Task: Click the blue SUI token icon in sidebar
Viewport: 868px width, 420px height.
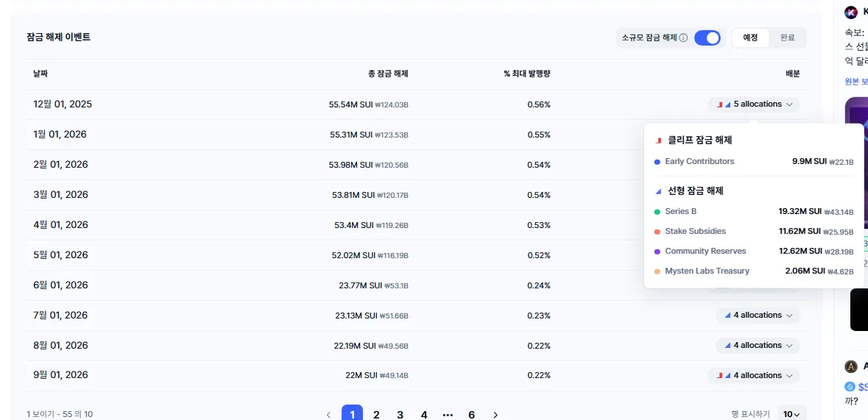Action: click(850, 386)
